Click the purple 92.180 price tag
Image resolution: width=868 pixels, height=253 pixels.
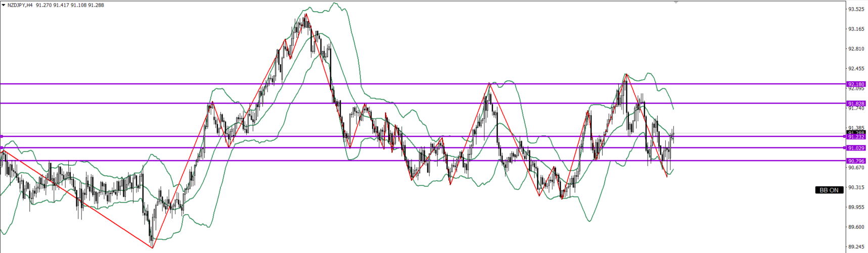tap(856, 84)
